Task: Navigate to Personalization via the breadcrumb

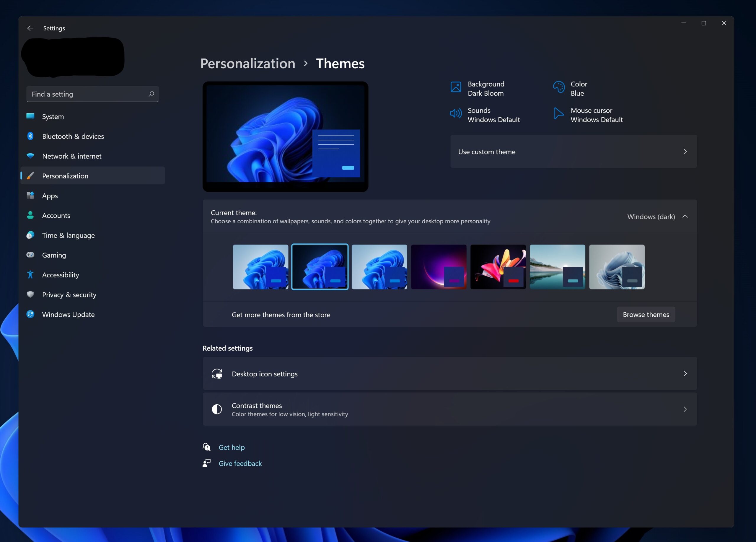Action: (x=248, y=63)
